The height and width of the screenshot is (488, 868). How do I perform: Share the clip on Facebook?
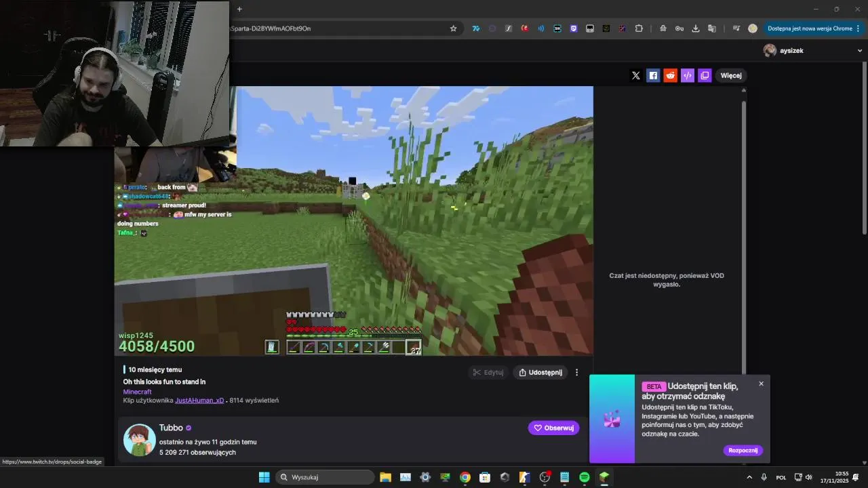(653, 75)
